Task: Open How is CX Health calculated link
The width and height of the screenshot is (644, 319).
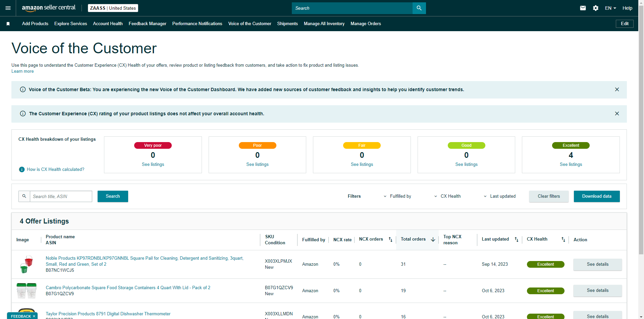Action: 56,170
